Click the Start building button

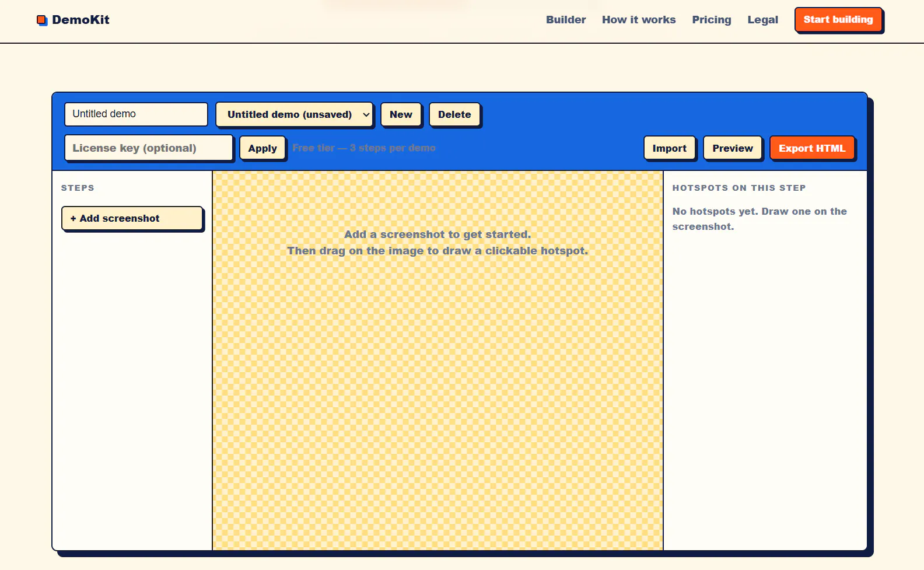[838, 20]
